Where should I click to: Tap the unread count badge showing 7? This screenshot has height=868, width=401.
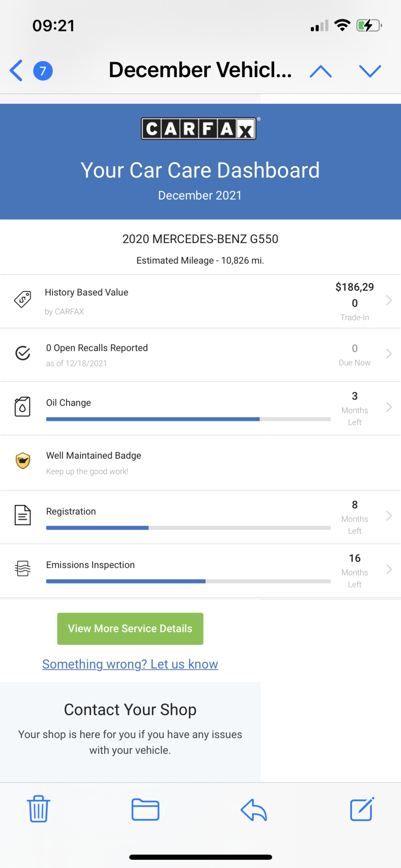(43, 71)
